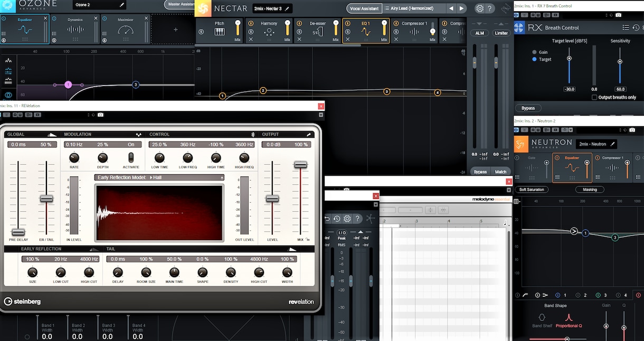Image resolution: width=644 pixels, height=341 pixels.
Task: Select the Target radio option in Breath Control
Action: 534,59
